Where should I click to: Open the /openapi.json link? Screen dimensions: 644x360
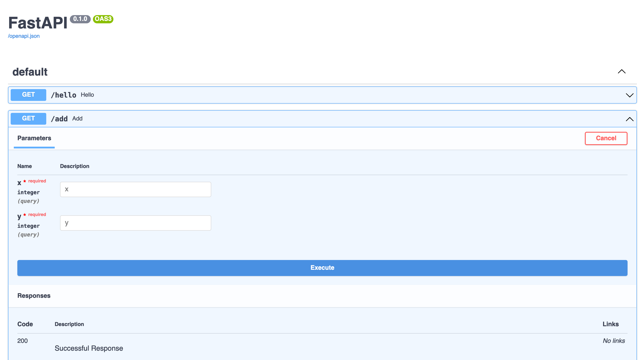pos(24,36)
